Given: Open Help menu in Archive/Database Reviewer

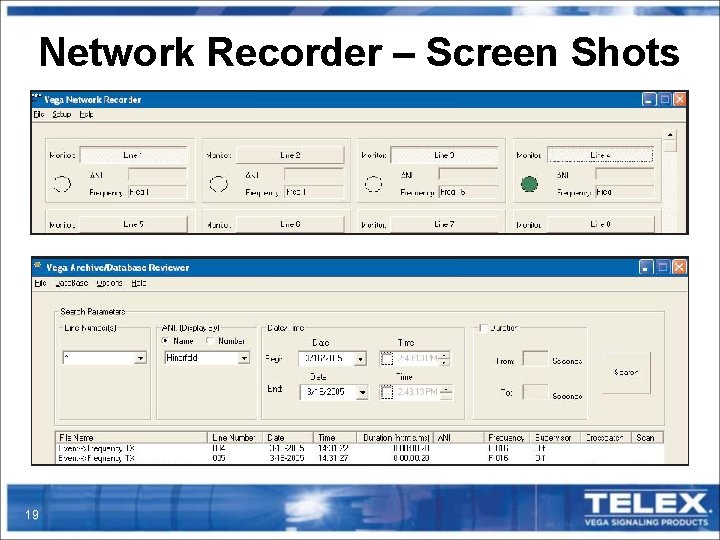Looking at the screenshot, I should pos(139,283).
